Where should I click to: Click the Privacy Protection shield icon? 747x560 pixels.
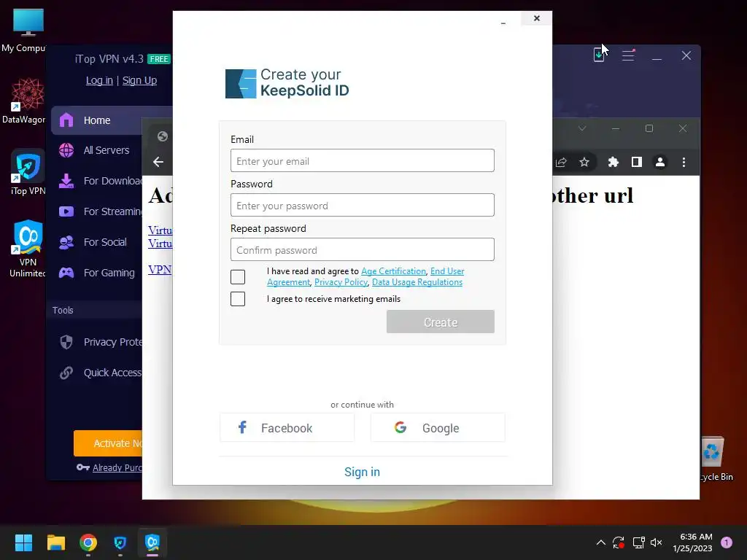[x=66, y=342]
